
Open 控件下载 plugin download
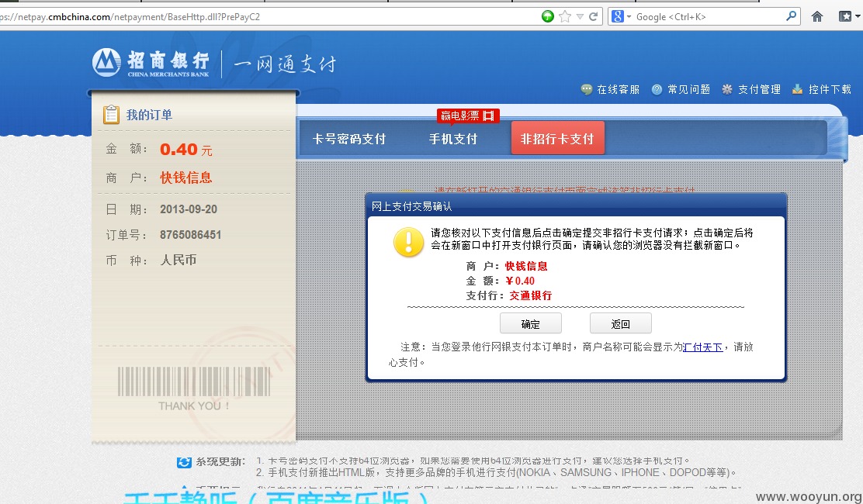click(830, 90)
